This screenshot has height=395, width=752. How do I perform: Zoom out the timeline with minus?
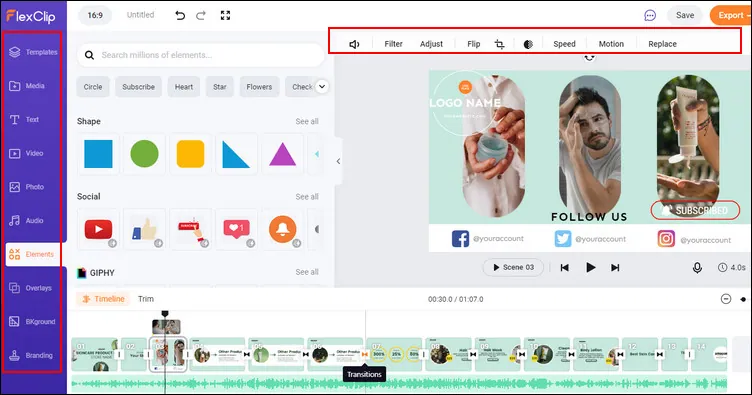pos(726,299)
